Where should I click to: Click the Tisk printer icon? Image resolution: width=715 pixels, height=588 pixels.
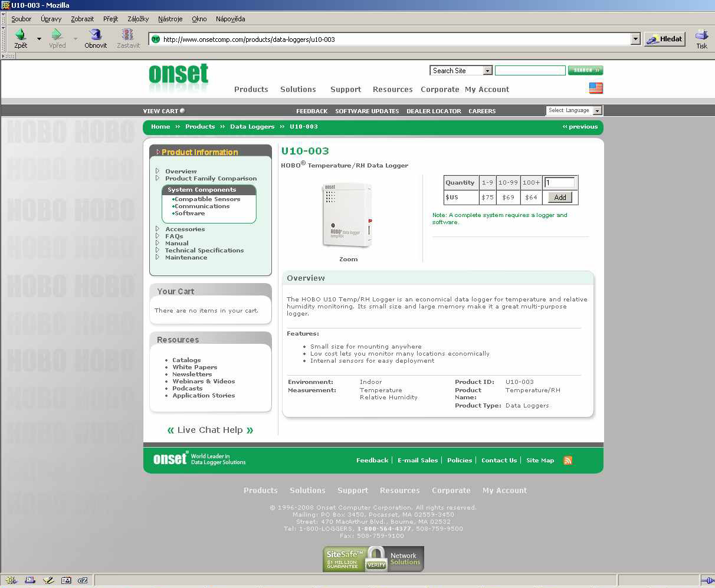point(701,34)
